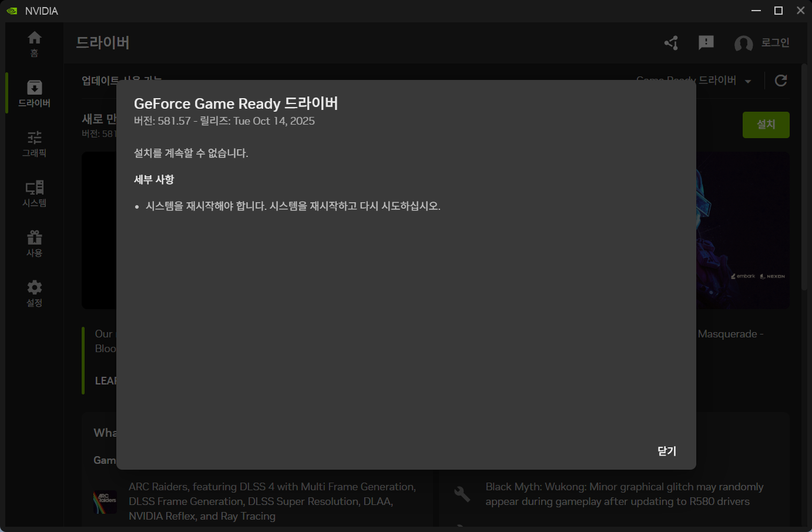
Task: Open the 그래픽 sidebar section
Action: pyautogui.click(x=34, y=144)
